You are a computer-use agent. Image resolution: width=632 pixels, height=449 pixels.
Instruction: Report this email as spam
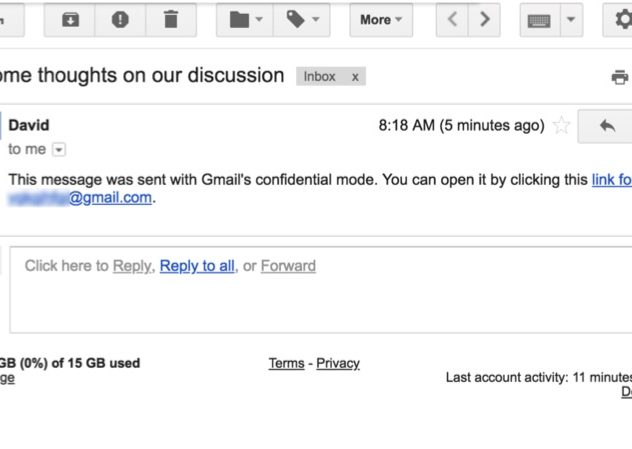(121, 19)
